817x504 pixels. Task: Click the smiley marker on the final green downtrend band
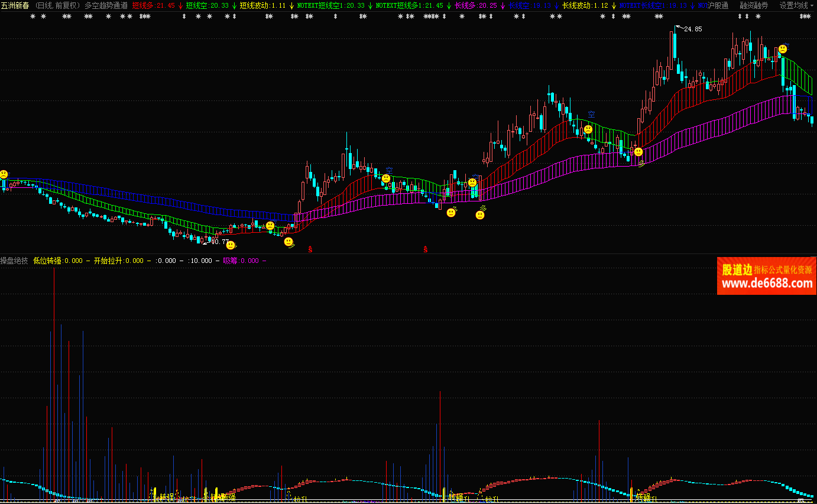783,49
